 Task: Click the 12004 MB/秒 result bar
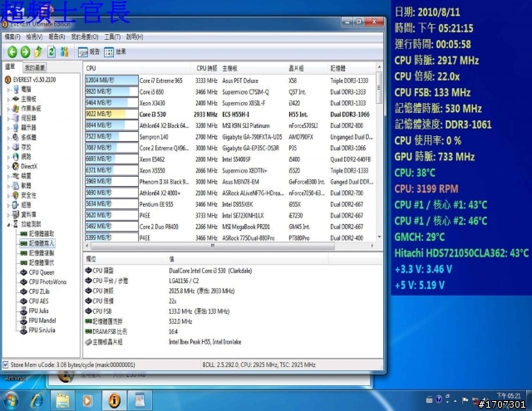point(111,81)
